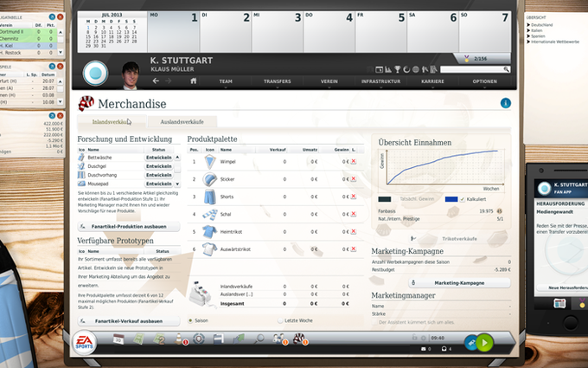This screenshot has height=368, width=588.
Task: Click Entwickeln for Bettwäsche
Action: coord(158,158)
